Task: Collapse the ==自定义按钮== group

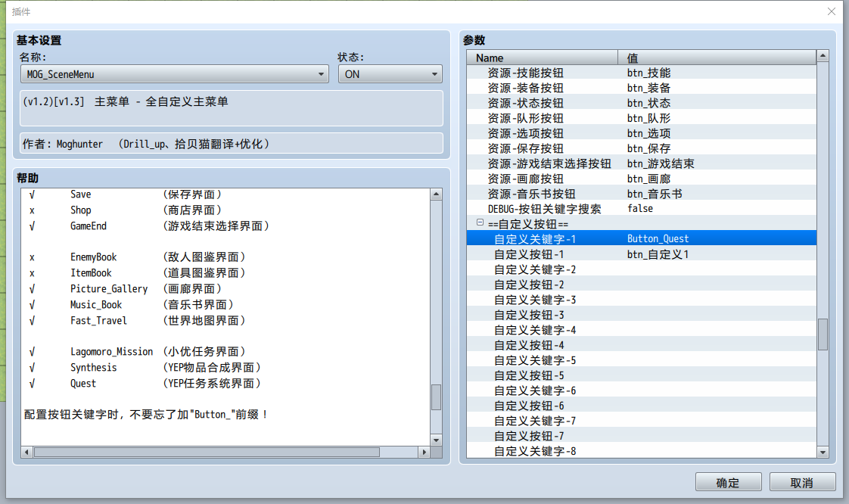Action: click(480, 222)
